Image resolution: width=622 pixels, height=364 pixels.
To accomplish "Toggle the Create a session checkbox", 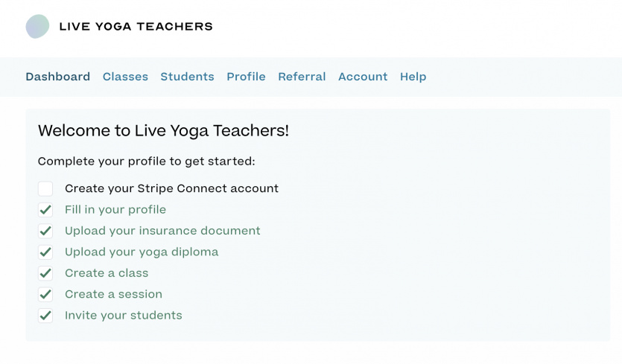I will [x=45, y=294].
